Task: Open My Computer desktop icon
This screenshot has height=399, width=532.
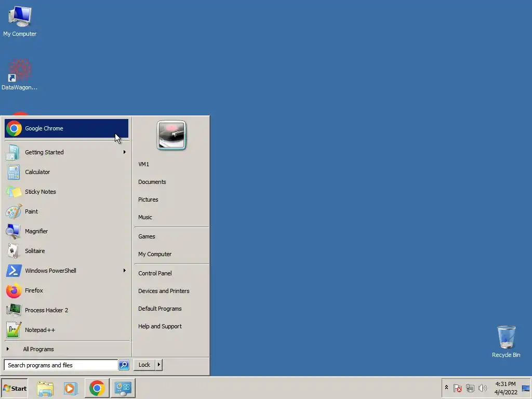Action: 20,21
